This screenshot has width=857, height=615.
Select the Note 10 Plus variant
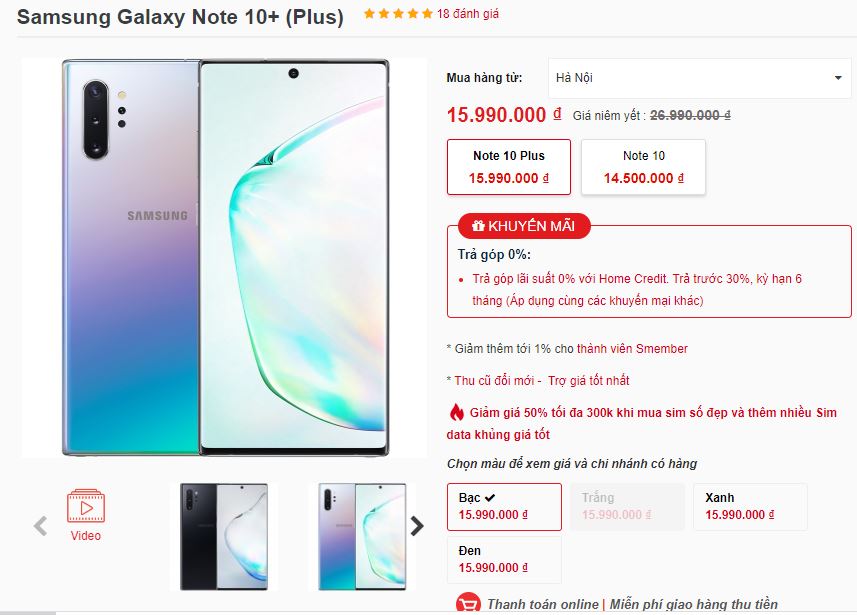coord(509,167)
